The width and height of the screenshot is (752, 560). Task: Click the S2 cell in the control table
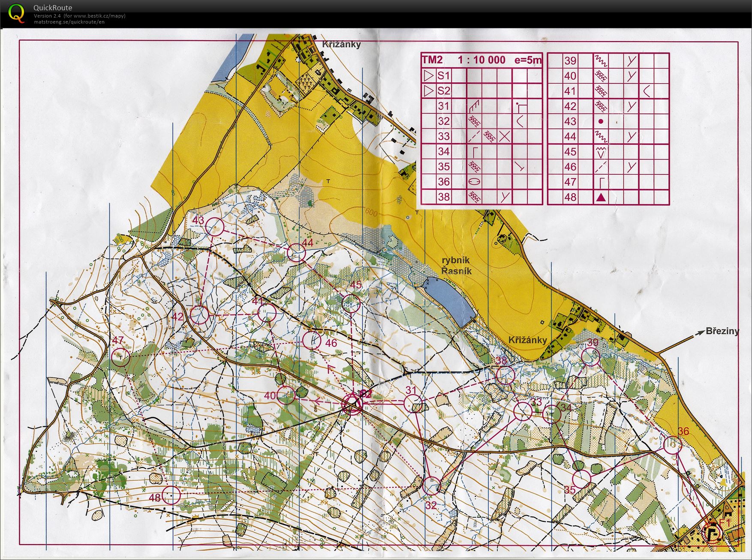point(444,91)
